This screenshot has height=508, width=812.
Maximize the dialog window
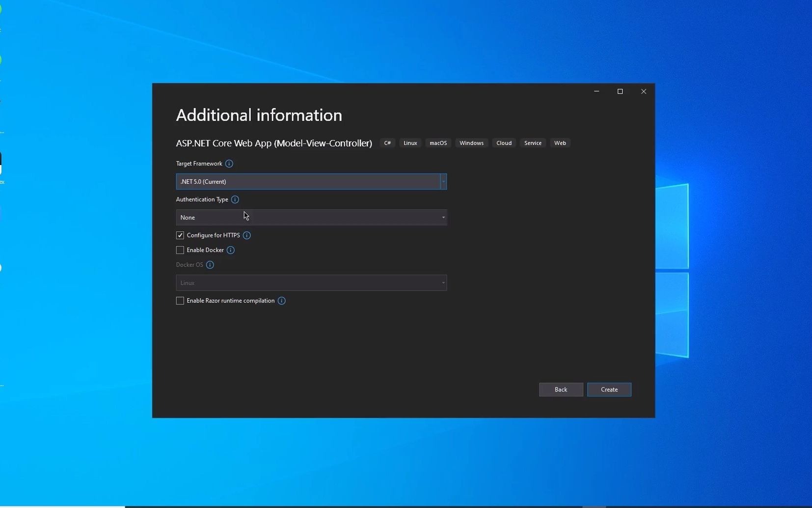(x=620, y=91)
